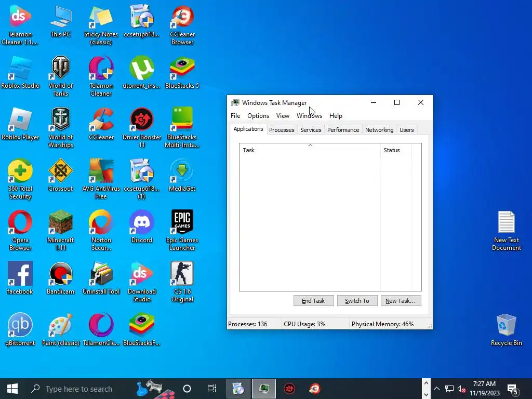Select the Applications tab

[x=248, y=129]
